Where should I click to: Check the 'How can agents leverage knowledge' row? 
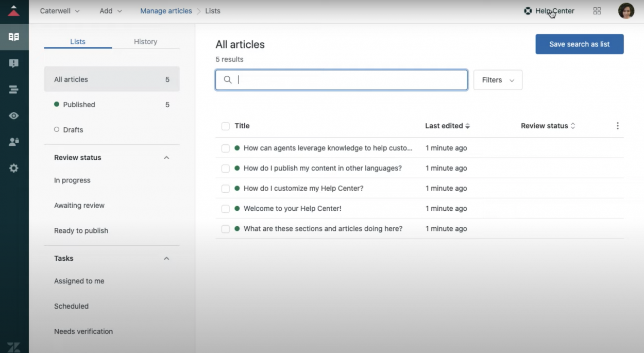(225, 148)
